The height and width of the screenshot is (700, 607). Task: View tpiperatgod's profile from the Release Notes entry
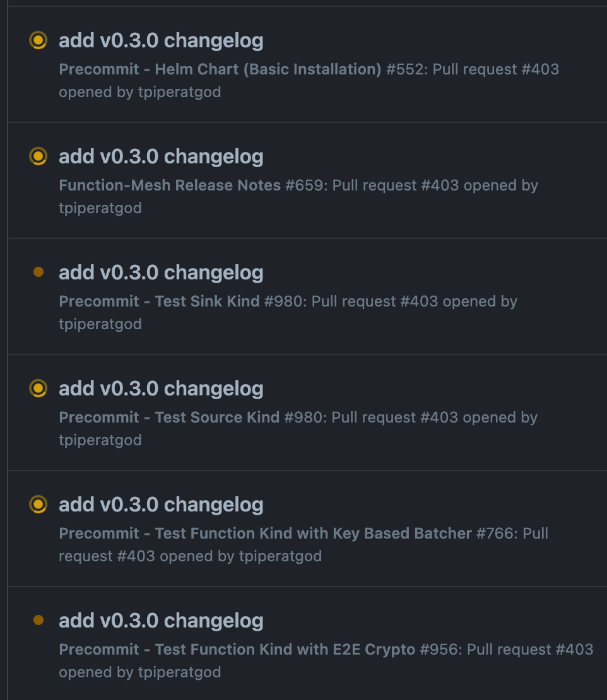(x=100, y=208)
